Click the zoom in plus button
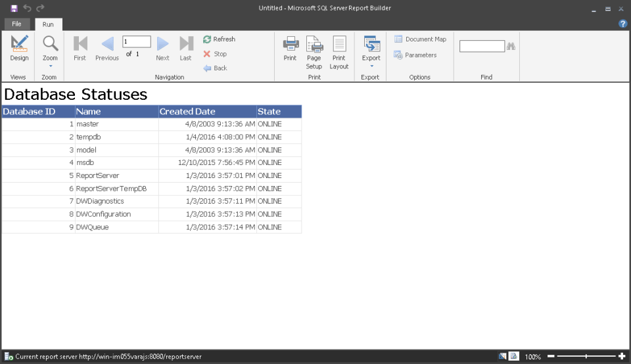 click(622, 356)
